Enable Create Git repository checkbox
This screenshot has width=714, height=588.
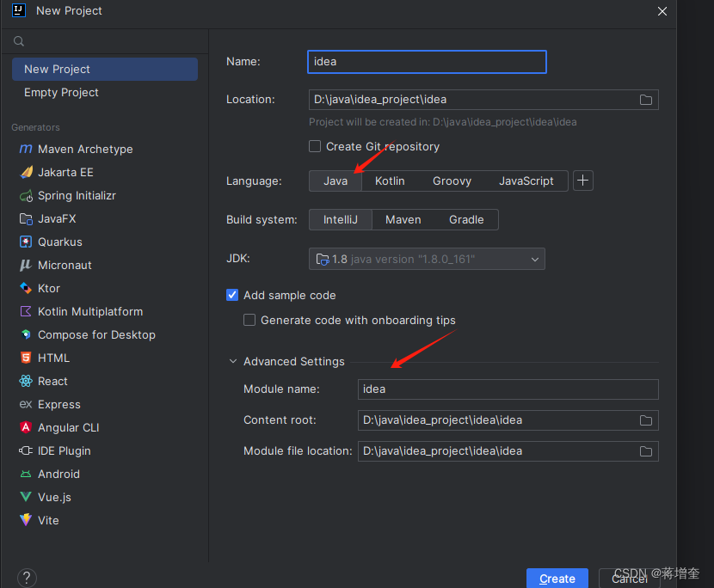[315, 146]
